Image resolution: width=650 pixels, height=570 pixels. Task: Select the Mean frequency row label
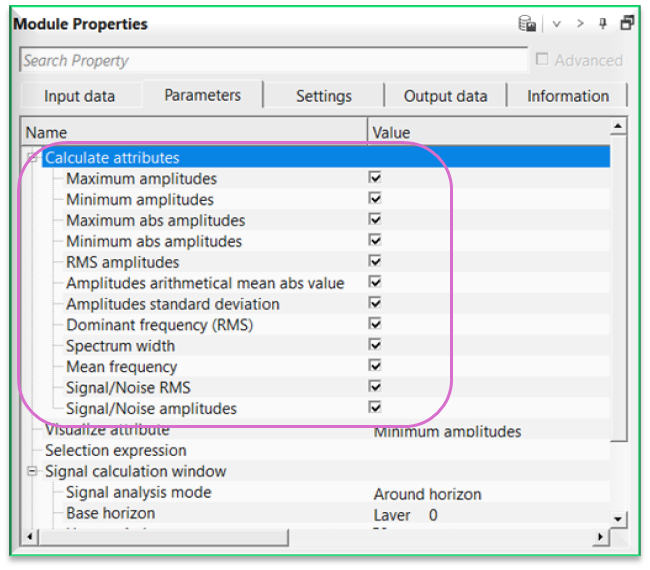tap(121, 367)
